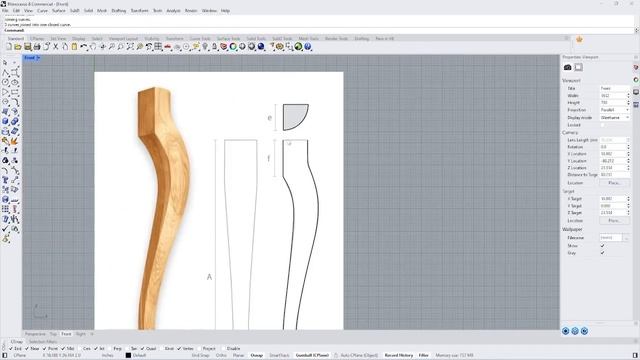Toggle the wallpaper Gray checkbox

pyautogui.click(x=602, y=253)
